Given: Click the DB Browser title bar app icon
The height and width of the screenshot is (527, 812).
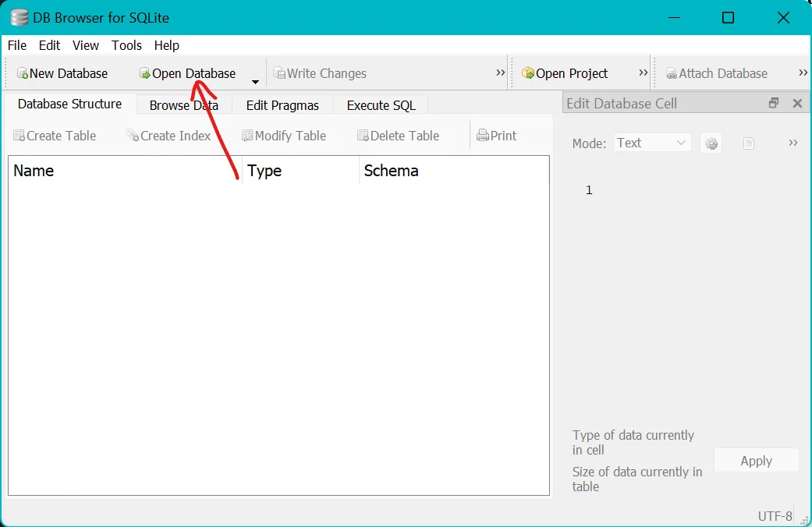Looking at the screenshot, I should pyautogui.click(x=20, y=18).
